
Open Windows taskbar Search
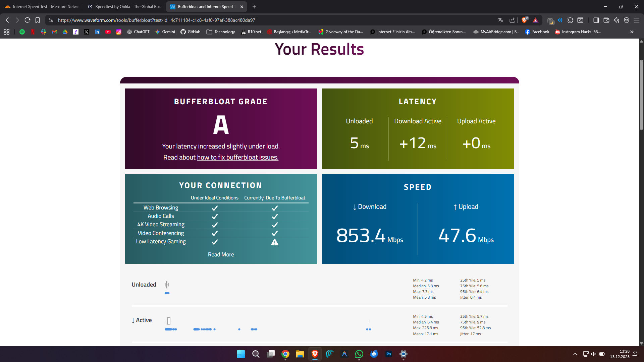point(256,354)
